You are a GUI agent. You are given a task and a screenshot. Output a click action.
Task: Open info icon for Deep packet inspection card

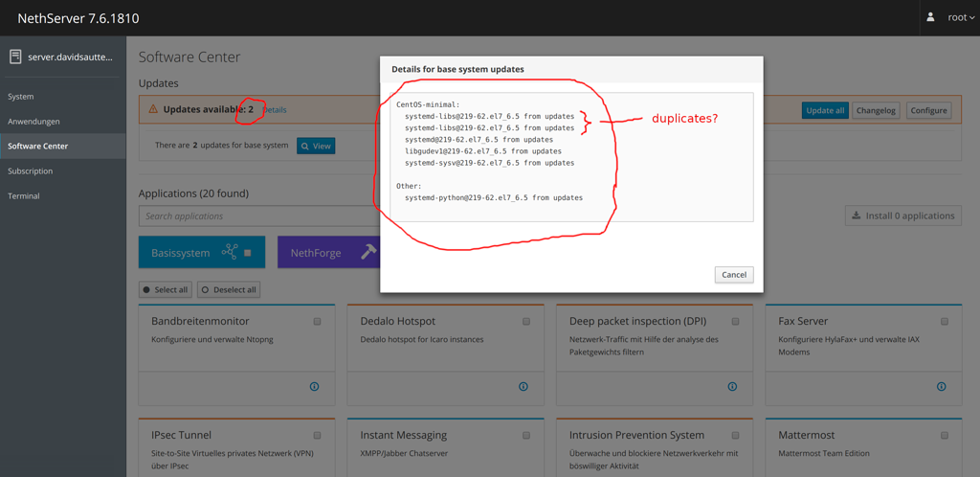(732, 386)
